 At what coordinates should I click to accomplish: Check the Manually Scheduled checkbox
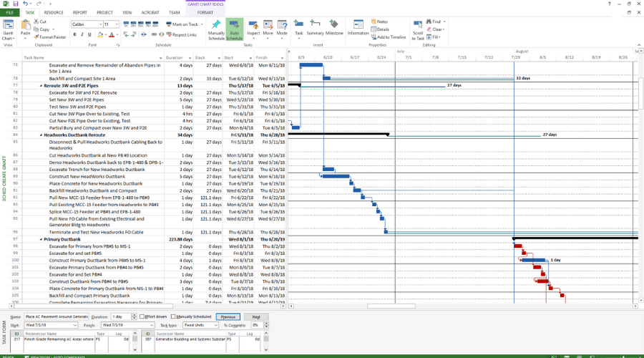tap(173, 316)
